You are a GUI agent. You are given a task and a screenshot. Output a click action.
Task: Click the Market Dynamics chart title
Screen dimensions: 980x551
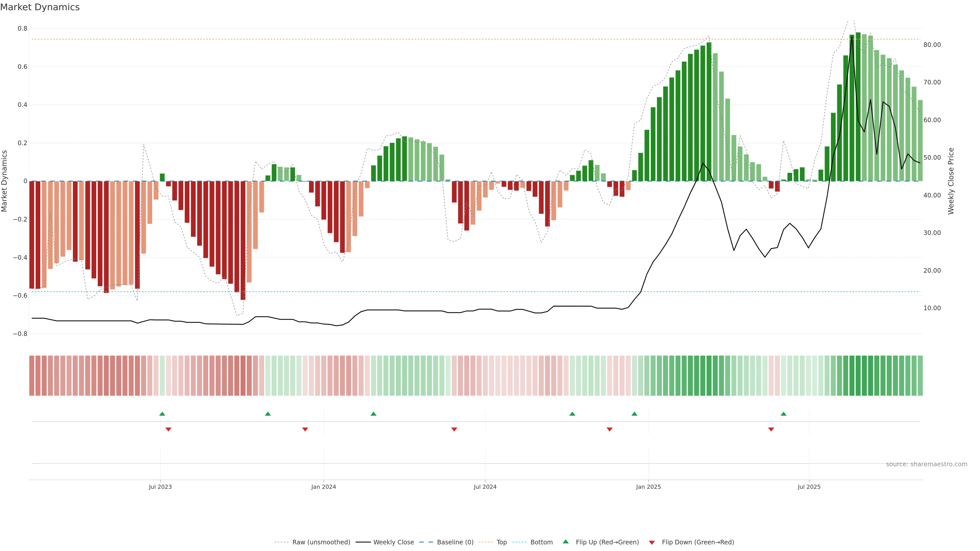40,7
